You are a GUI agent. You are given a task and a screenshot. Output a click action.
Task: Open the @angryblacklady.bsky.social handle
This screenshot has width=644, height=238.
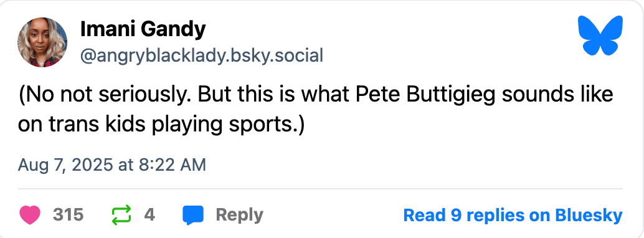202,55
